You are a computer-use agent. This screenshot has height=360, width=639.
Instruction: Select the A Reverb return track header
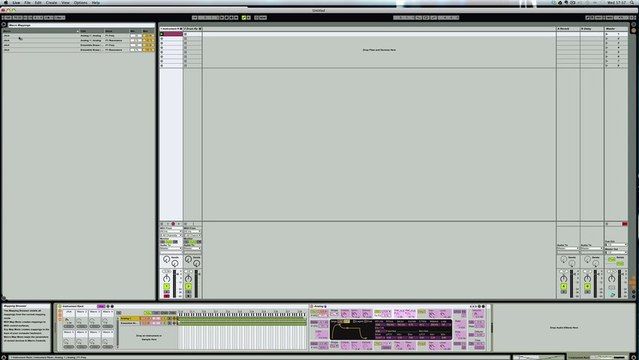(568, 29)
